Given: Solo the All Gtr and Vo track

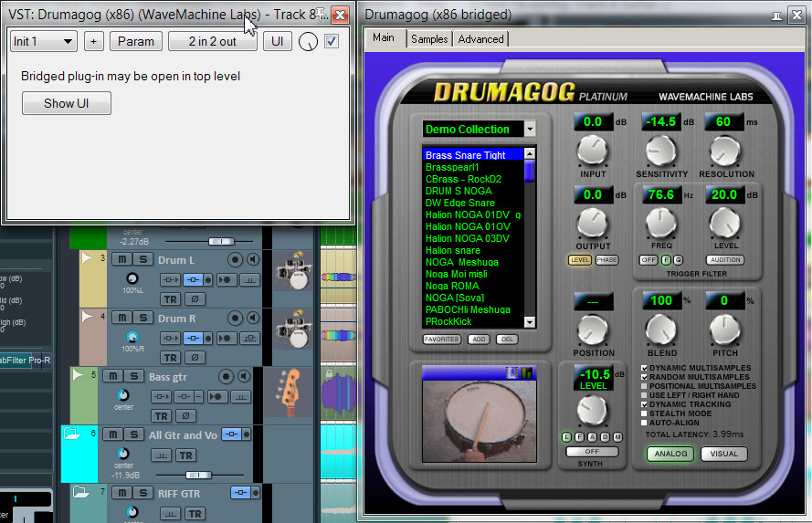Looking at the screenshot, I should tap(133, 434).
